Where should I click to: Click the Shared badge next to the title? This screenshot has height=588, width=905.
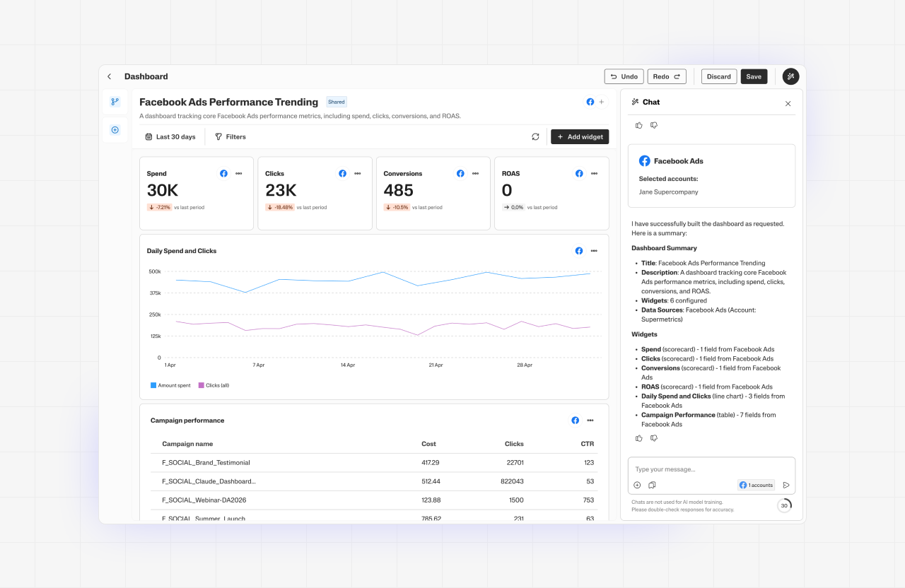tap(337, 102)
